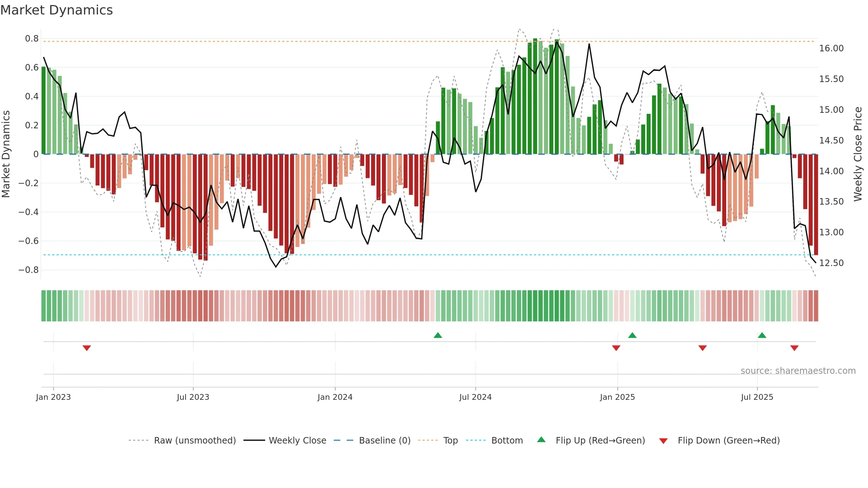Click the green flip-up triangle near Jul 2025
The image size is (868, 488).
point(762,335)
